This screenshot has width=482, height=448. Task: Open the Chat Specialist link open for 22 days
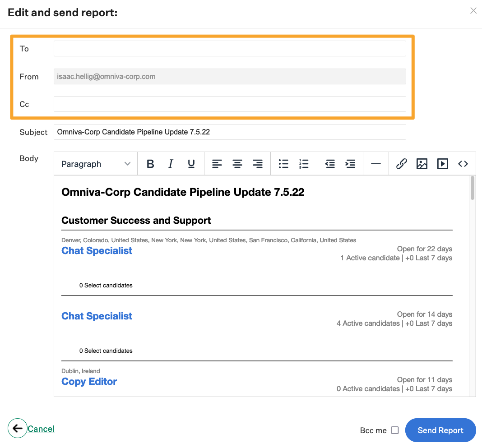[97, 251]
